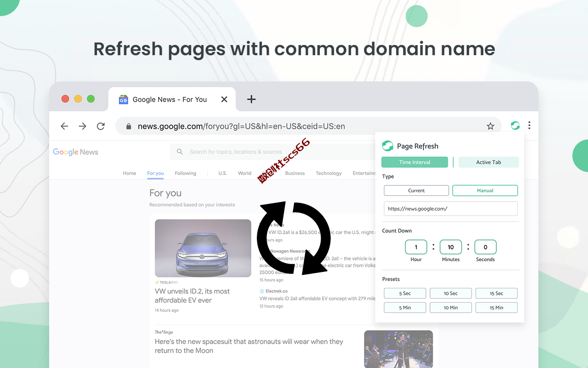This screenshot has height=368, width=588.
Task: Open the Following tab
Action: [x=186, y=173]
